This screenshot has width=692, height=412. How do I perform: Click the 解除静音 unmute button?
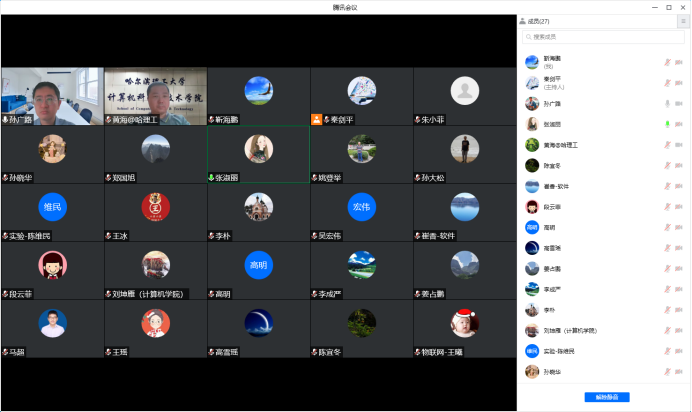(x=607, y=397)
